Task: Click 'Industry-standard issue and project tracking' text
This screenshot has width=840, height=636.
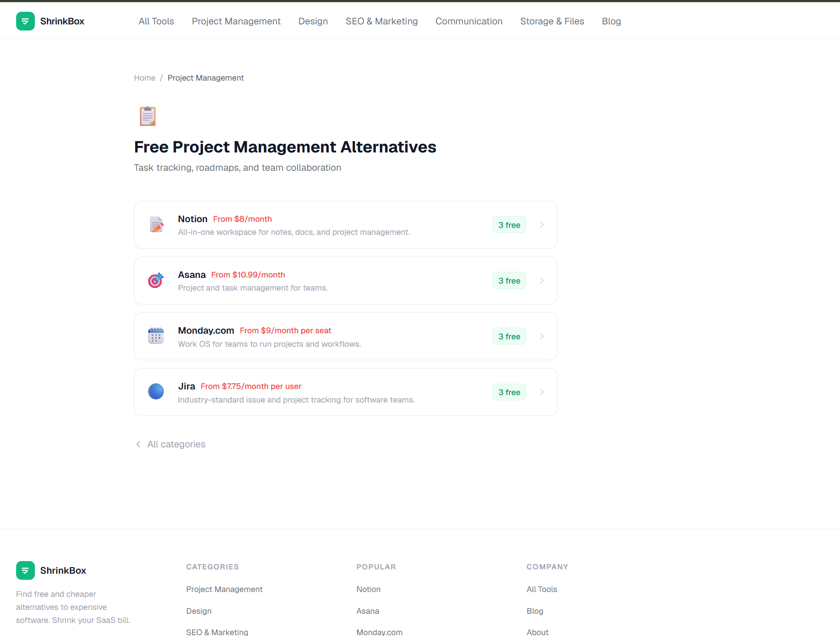Action: (296, 400)
